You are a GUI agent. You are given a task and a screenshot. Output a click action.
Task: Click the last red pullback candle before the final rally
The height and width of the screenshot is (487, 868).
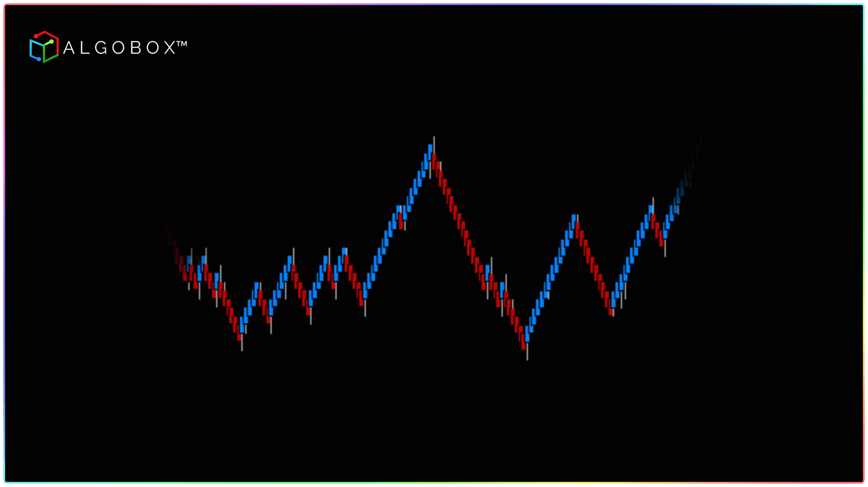(661, 239)
